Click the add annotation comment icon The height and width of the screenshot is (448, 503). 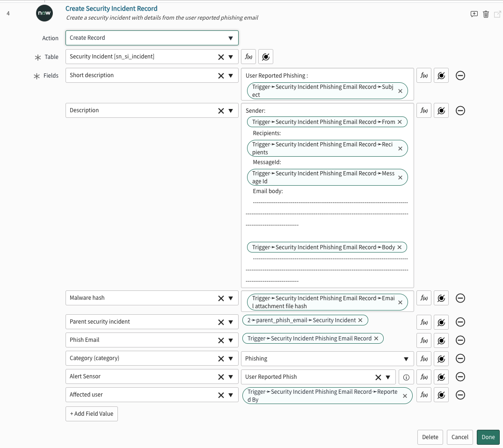pyautogui.click(x=474, y=14)
